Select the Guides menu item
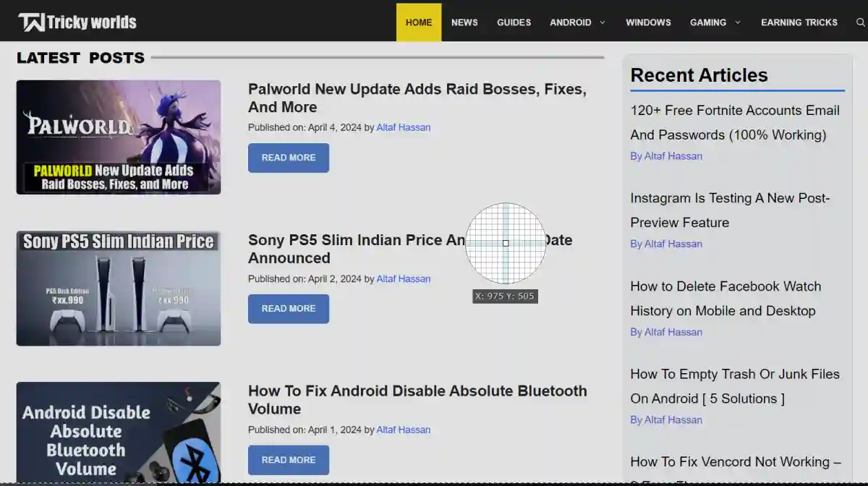The width and height of the screenshot is (868, 486). (x=514, y=22)
